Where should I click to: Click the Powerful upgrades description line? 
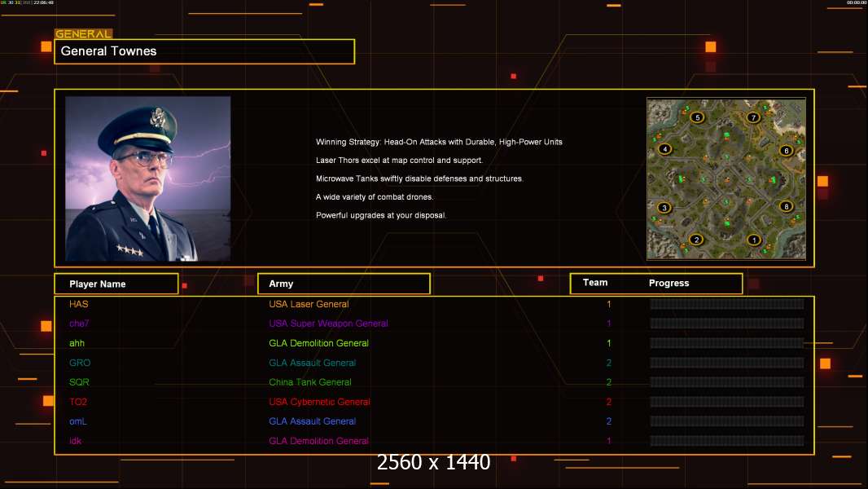click(381, 215)
